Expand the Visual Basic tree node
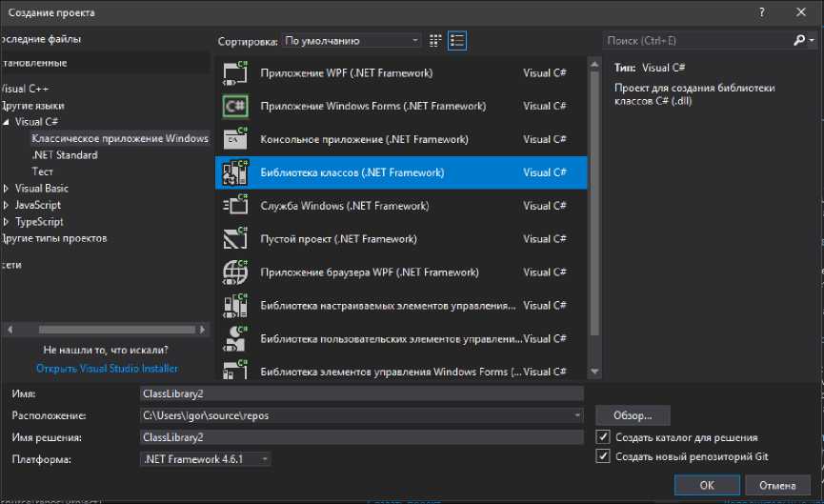 [7, 189]
